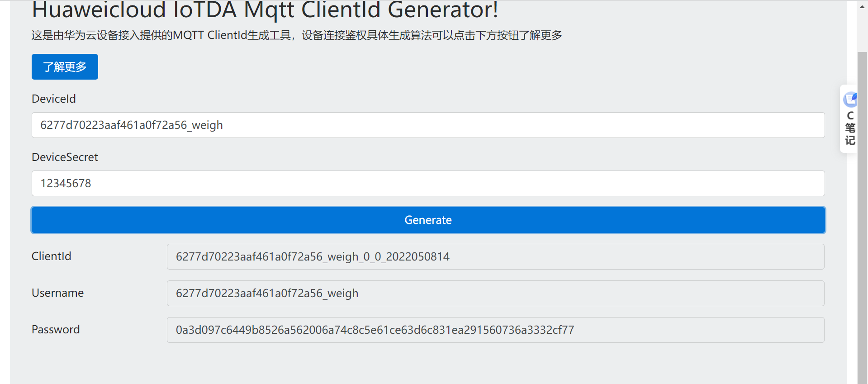868x384 pixels.
Task: Focus the DeviceId input field
Action: coord(428,125)
